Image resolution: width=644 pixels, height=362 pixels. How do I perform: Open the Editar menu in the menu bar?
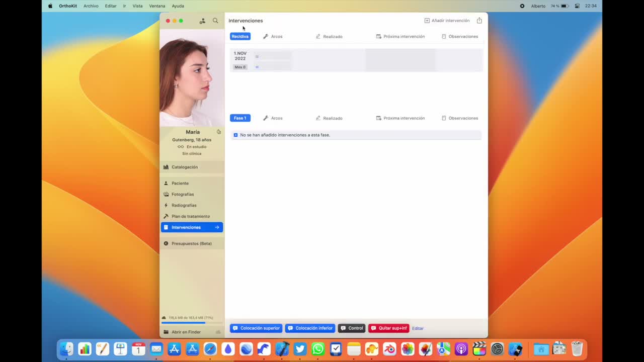111,6
